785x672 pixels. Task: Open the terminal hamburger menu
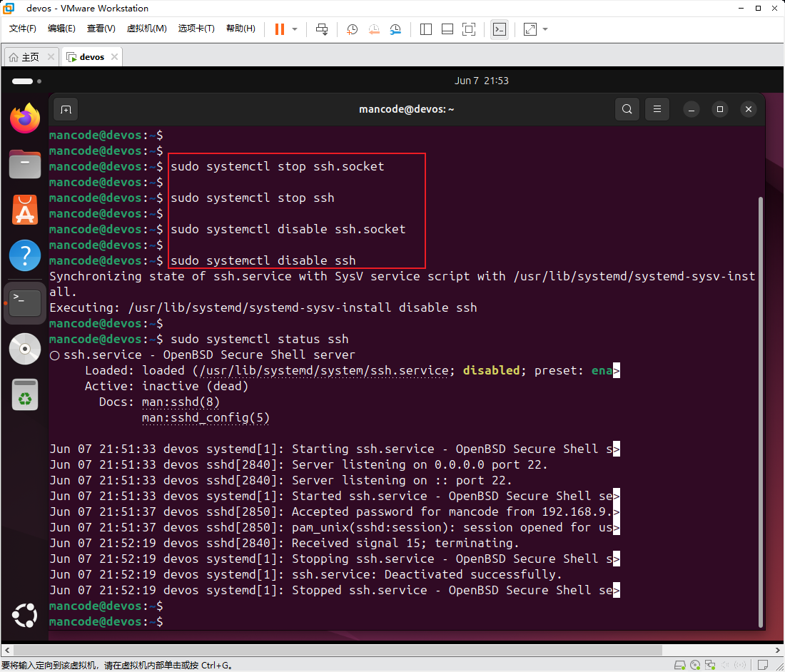coord(657,109)
